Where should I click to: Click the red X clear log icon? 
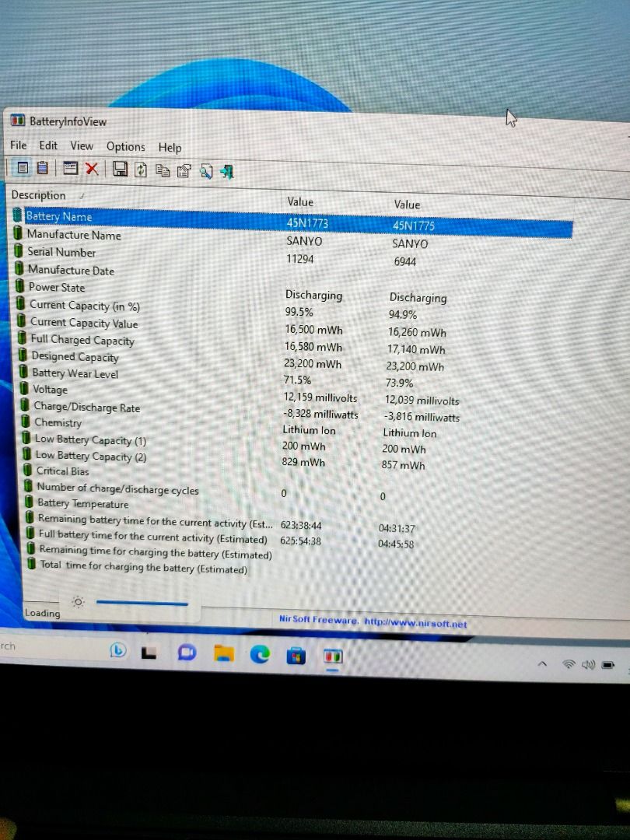click(92, 169)
